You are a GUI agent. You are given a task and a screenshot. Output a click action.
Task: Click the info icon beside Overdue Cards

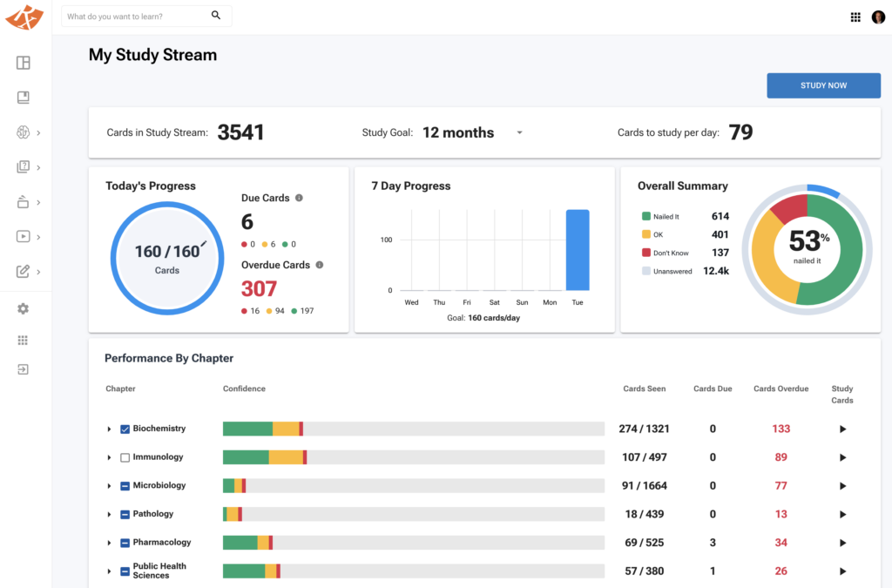(x=320, y=265)
